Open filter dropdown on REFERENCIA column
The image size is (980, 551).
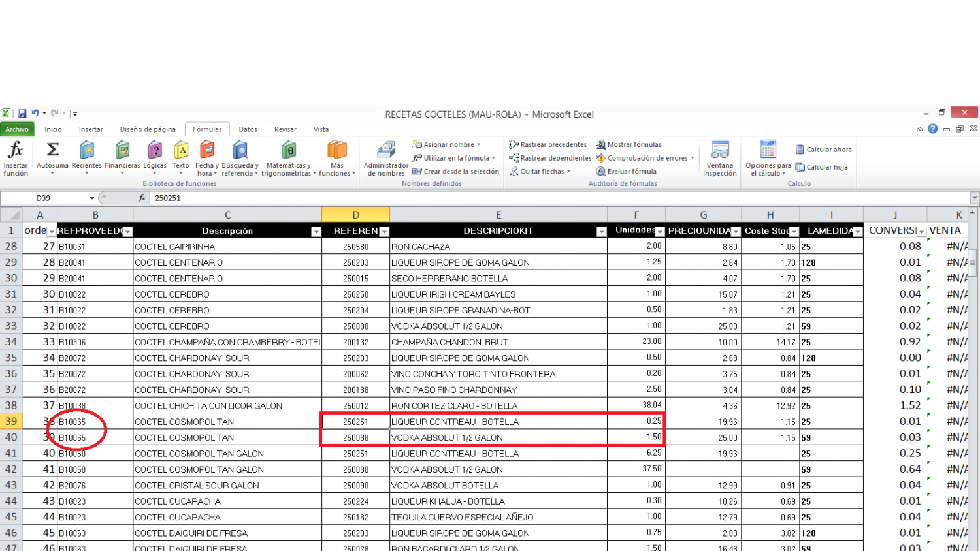[x=384, y=232]
